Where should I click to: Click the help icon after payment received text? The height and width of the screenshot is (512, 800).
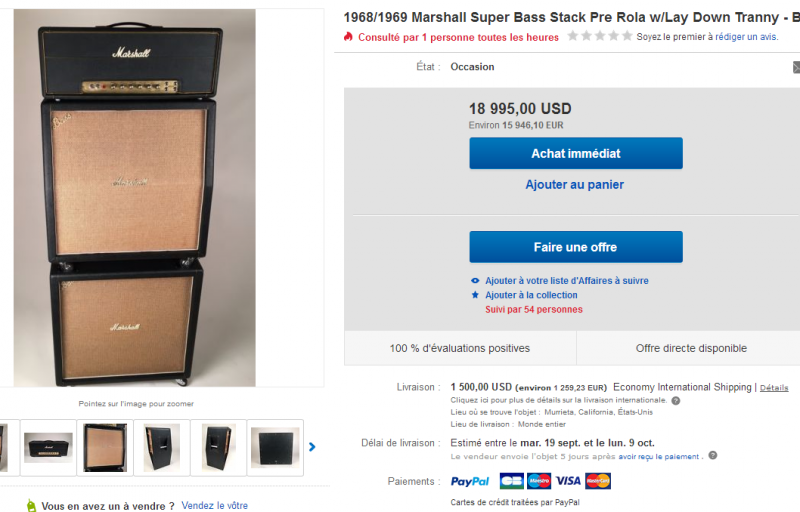pyautogui.click(x=712, y=456)
